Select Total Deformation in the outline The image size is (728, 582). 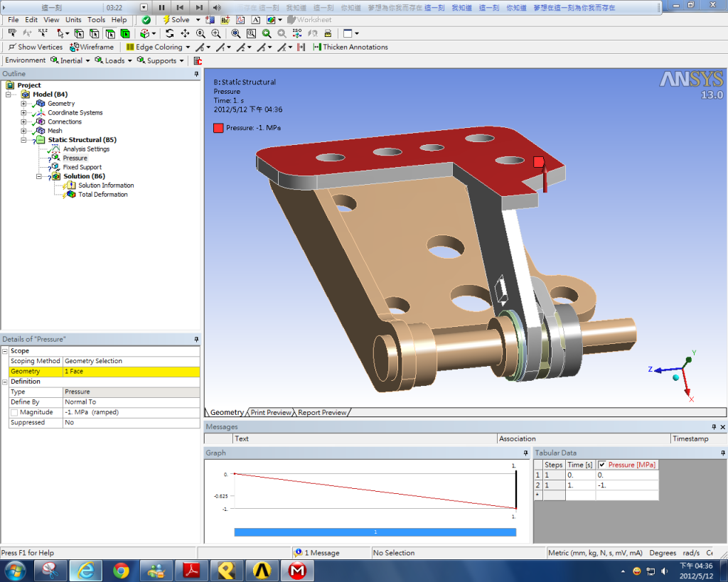pyautogui.click(x=102, y=194)
